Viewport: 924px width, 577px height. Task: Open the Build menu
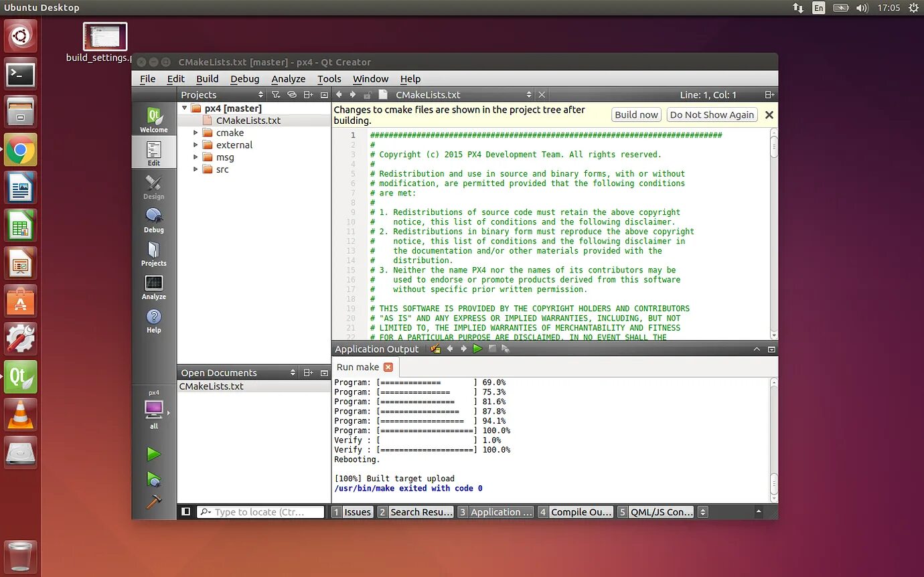click(208, 79)
